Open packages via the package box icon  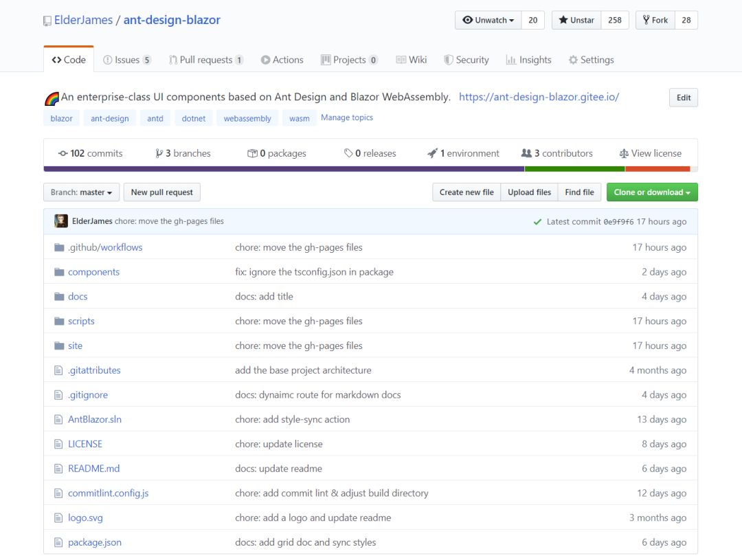coord(254,153)
